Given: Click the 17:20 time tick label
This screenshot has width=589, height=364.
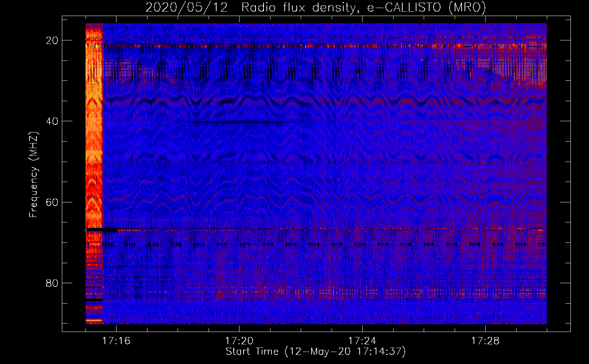Looking at the screenshot, I should coord(239,341).
